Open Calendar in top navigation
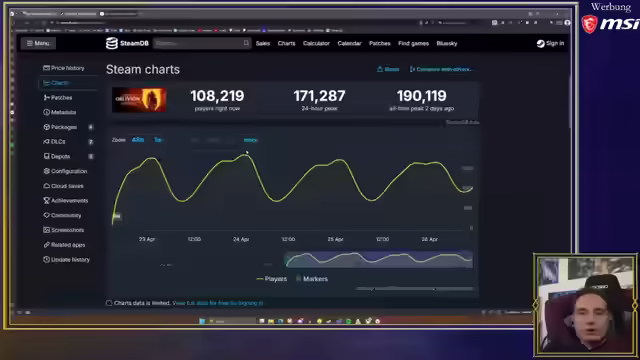The width and height of the screenshot is (640, 360). coord(349,43)
